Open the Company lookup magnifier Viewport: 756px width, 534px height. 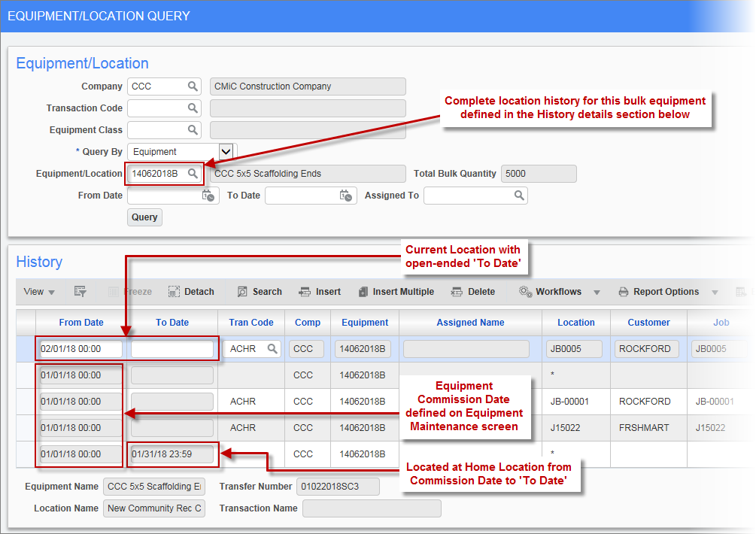(x=194, y=86)
